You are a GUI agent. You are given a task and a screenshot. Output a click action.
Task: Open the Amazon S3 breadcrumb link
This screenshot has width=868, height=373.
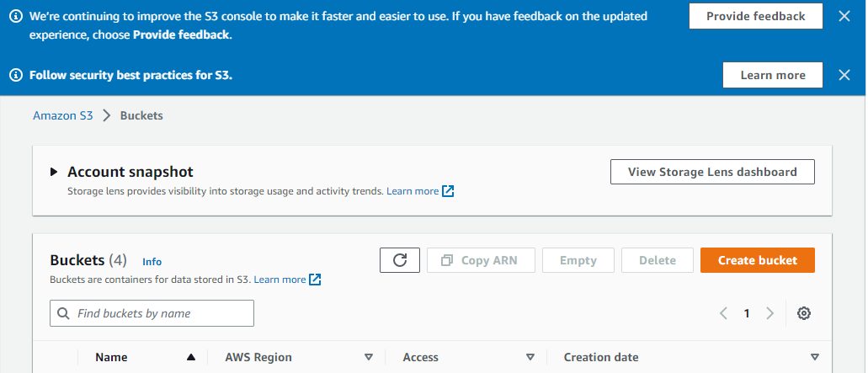[x=63, y=115]
